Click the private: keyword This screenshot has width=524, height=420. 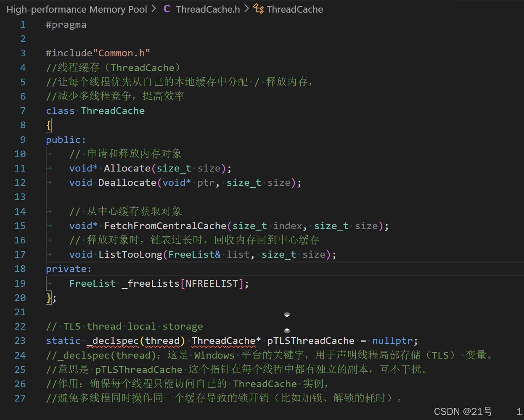coord(69,269)
